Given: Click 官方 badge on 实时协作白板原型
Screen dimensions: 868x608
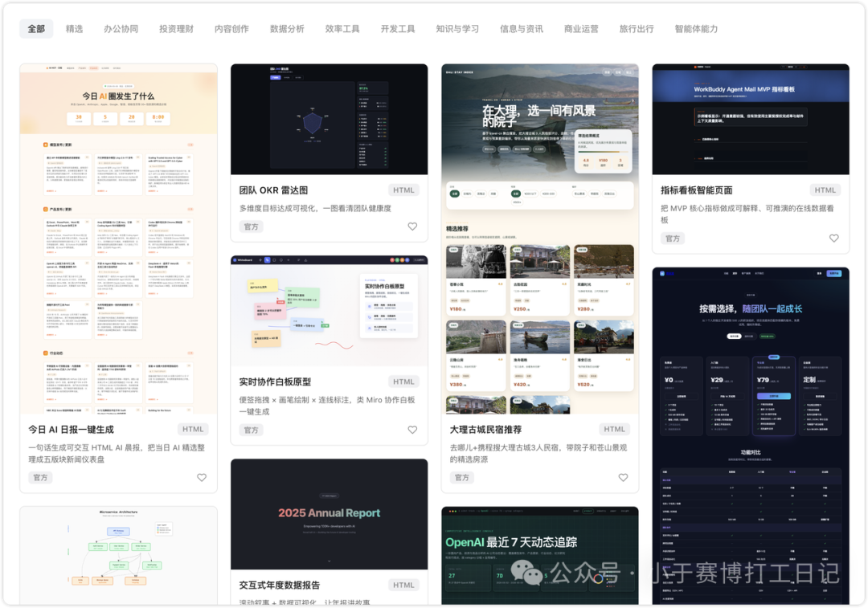Looking at the screenshot, I should tap(252, 430).
